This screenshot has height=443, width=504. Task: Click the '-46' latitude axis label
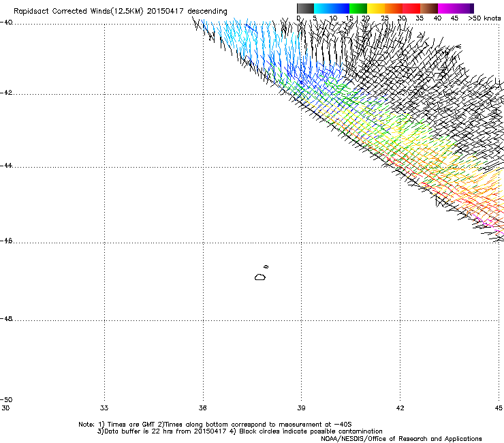[x=6, y=241]
